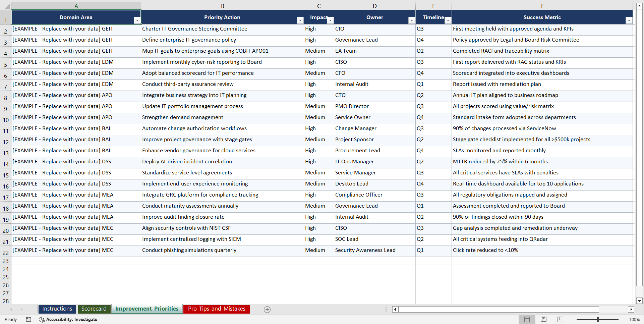
Task: Click the left sheet-tab navigation arrow
Action: tap(11, 309)
